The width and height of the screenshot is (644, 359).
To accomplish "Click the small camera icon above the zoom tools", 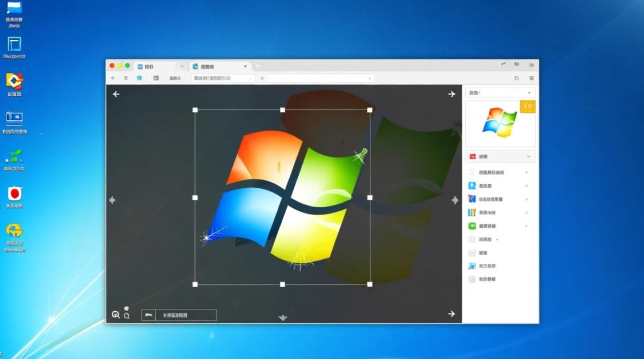I will [126, 308].
